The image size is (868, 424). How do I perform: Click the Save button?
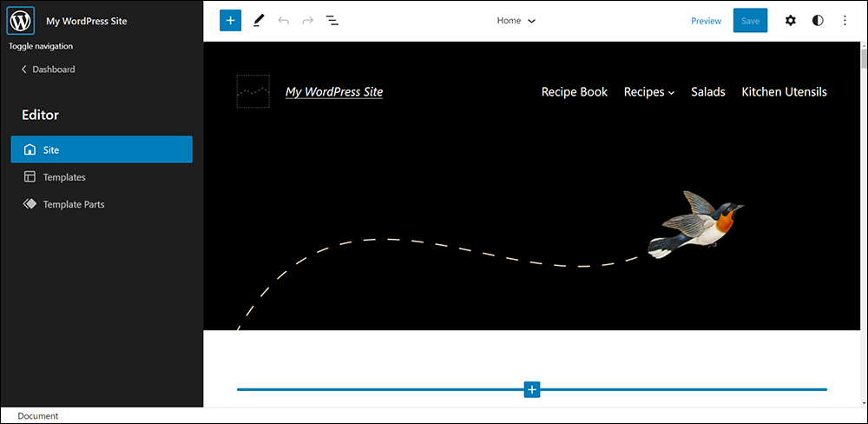point(750,21)
